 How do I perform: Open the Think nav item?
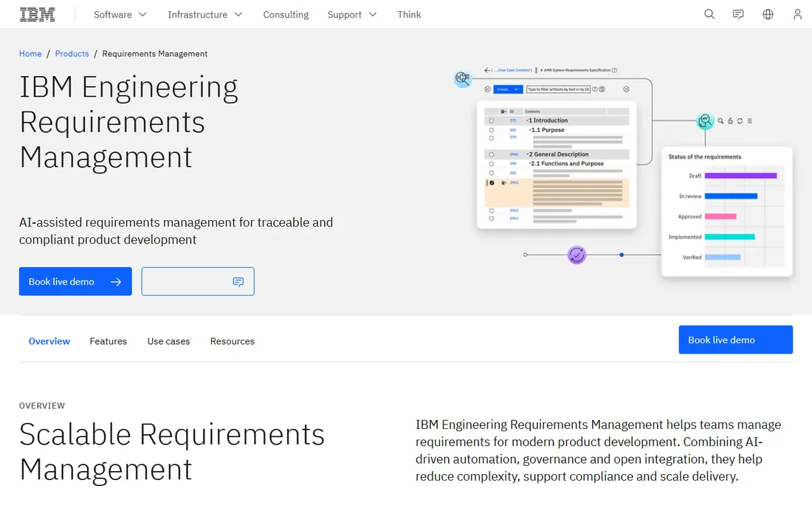409,15
